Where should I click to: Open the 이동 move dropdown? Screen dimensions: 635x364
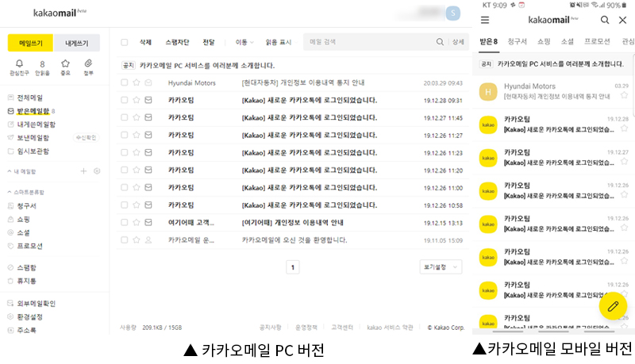(x=244, y=42)
